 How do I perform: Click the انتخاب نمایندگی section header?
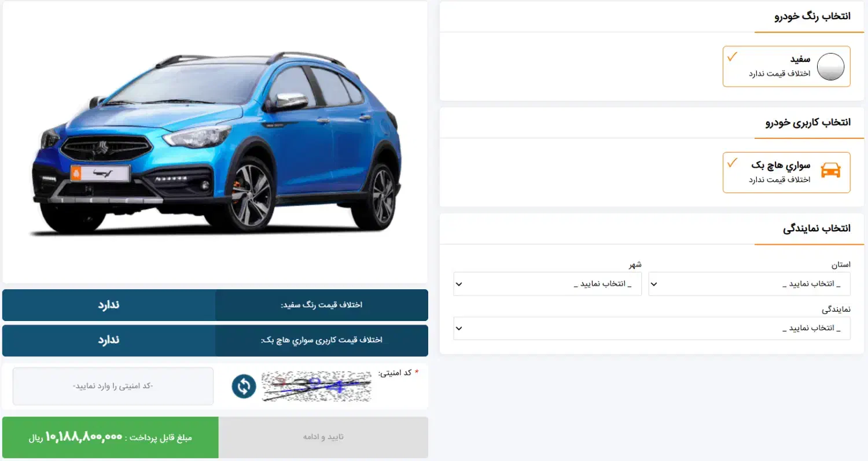point(816,228)
